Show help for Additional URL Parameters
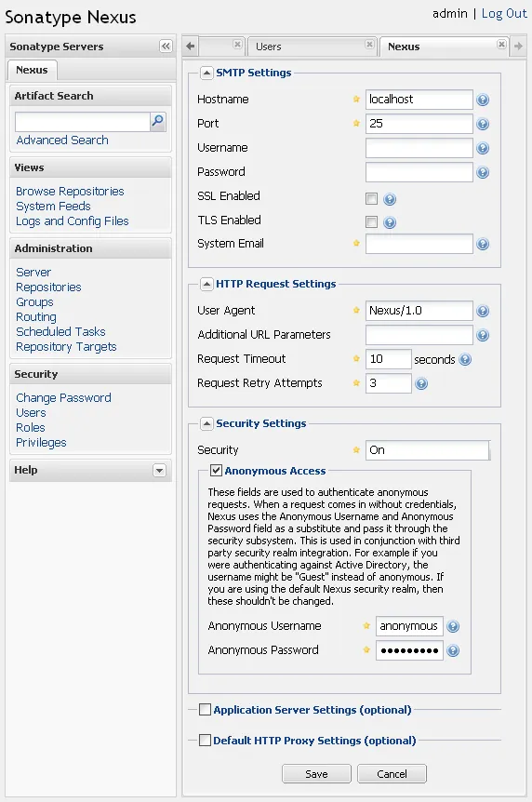 coord(483,335)
